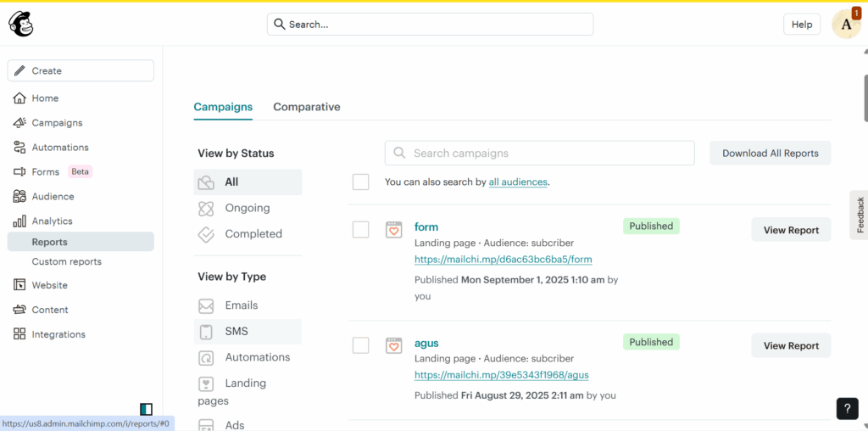Expand the Website sidebar section
868x431 pixels.
click(x=49, y=286)
